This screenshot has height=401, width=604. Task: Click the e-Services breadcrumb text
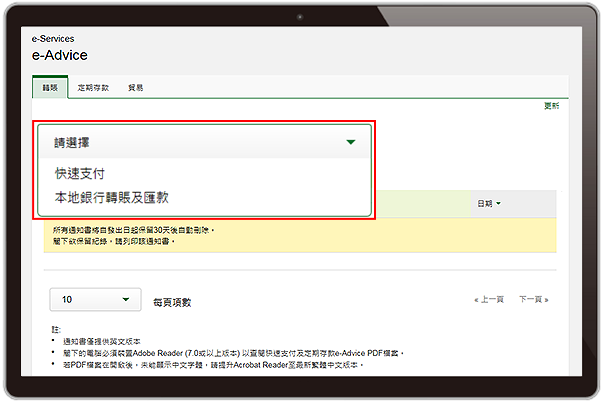53,39
